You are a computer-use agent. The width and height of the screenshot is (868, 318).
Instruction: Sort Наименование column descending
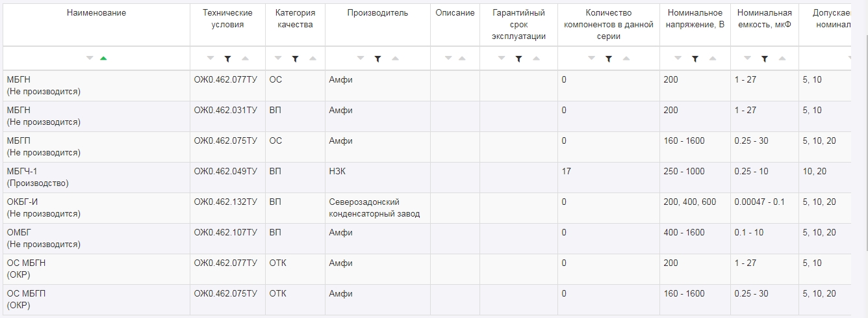90,59
